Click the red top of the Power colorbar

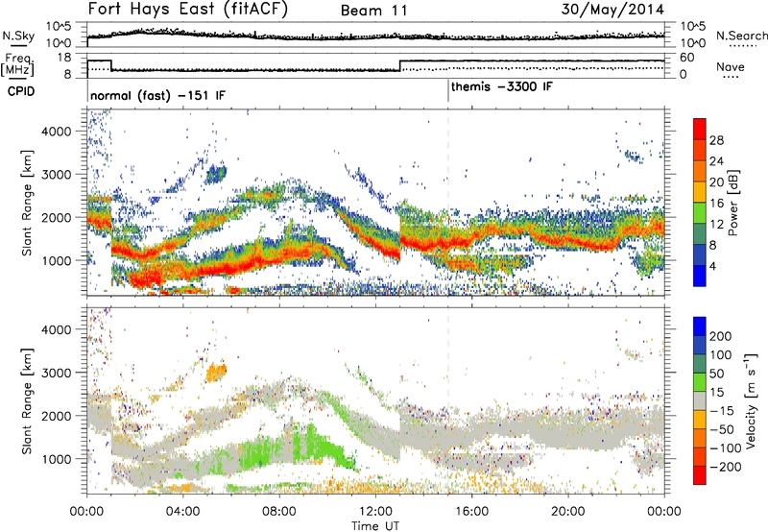[x=700, y=129]
